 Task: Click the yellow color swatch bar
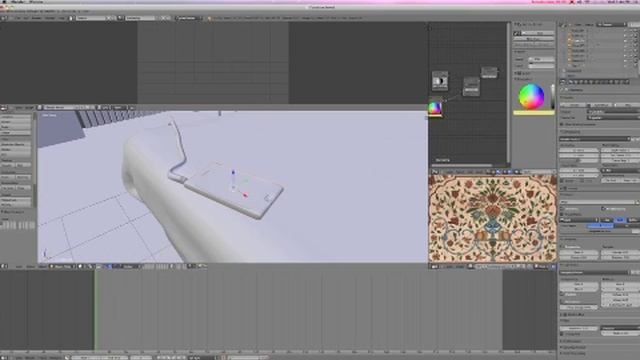[534, 113]
